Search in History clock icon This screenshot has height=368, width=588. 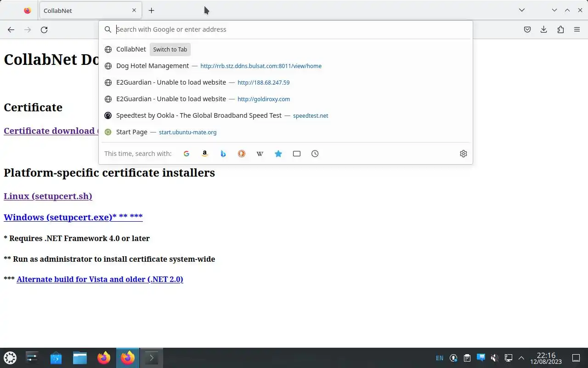[315, 154]
